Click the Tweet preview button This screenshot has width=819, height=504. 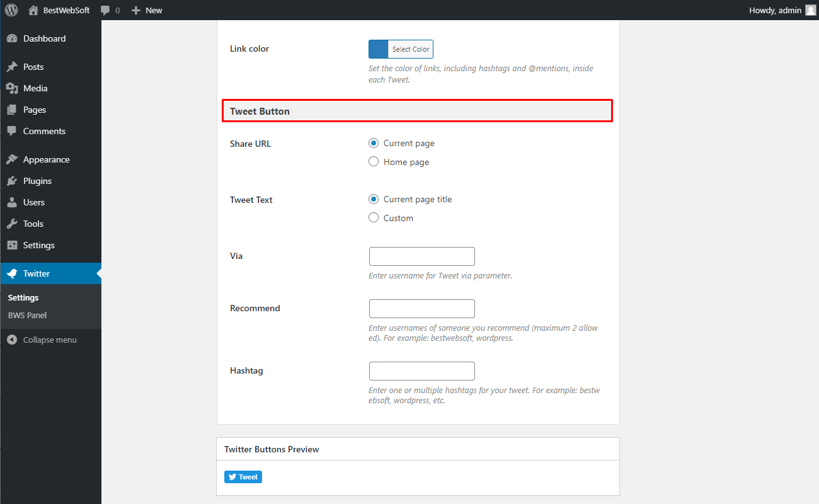point(243,477)
